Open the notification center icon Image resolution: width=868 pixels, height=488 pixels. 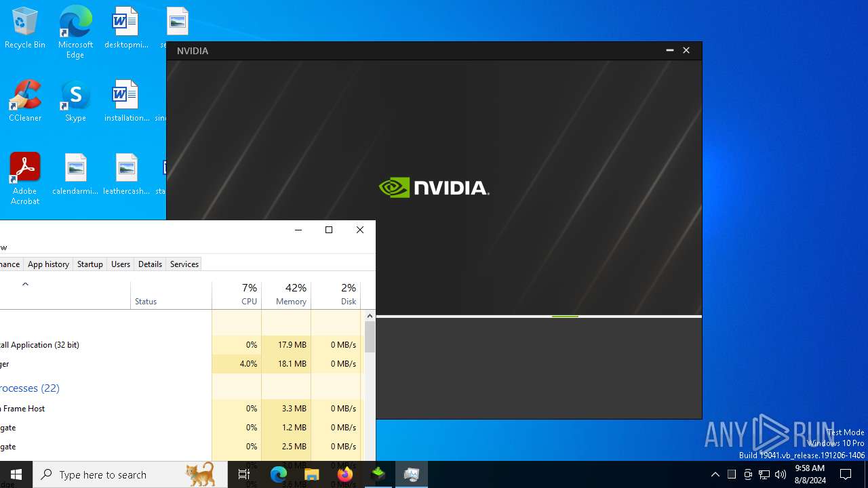(846, 474)
